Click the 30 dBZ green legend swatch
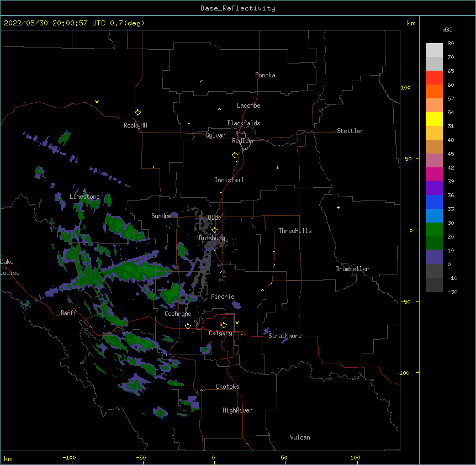The image size is (476, 465). pos(434,230)
